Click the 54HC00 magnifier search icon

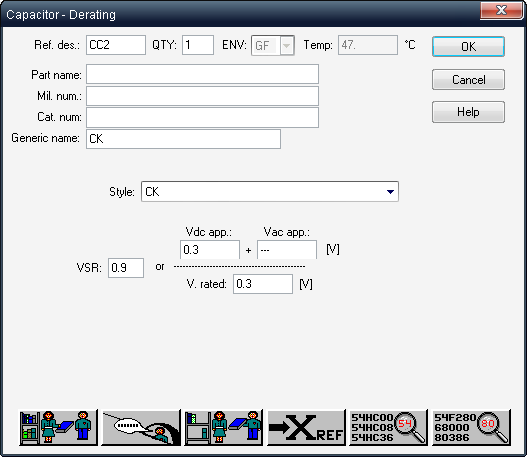[x=389, y=427]
